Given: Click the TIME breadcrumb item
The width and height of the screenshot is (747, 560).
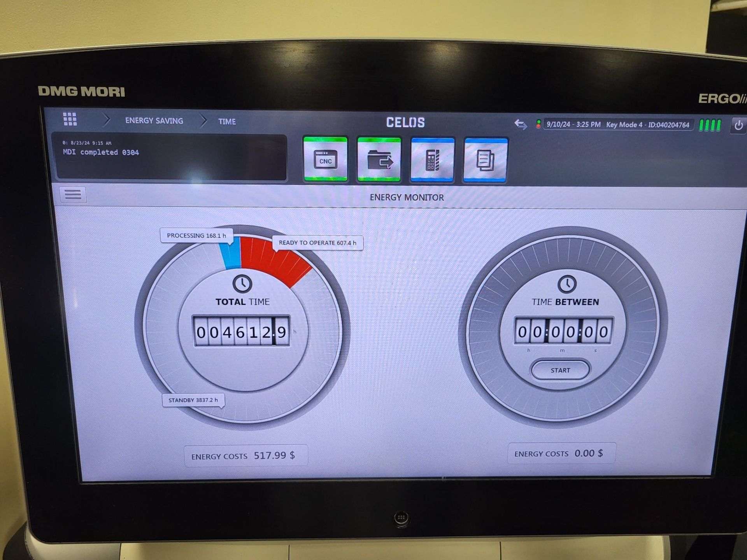Looking at the screenshot, I should 227,122.
